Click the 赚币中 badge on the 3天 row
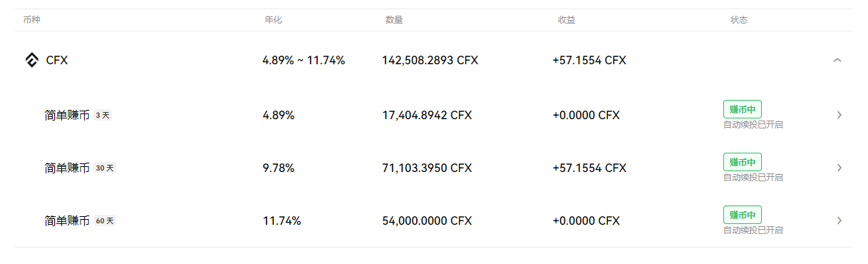 743,108
